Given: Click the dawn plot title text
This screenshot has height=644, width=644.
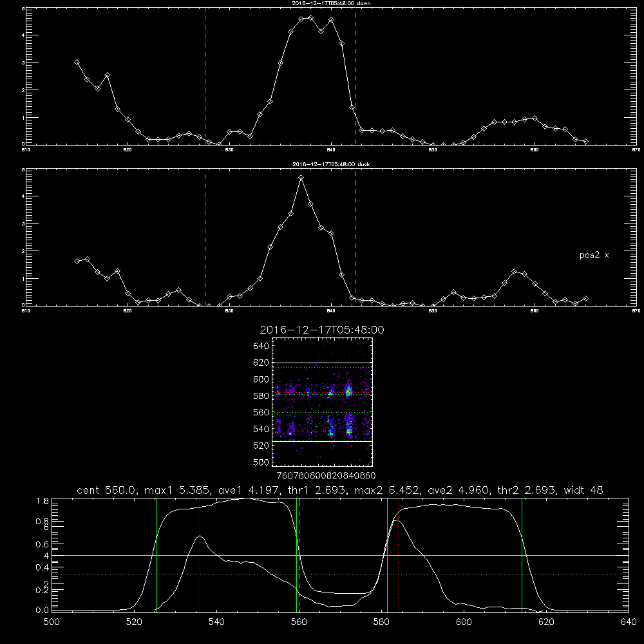Looking at the screenshot, I should pyautogui.click(x=331, y=3).
